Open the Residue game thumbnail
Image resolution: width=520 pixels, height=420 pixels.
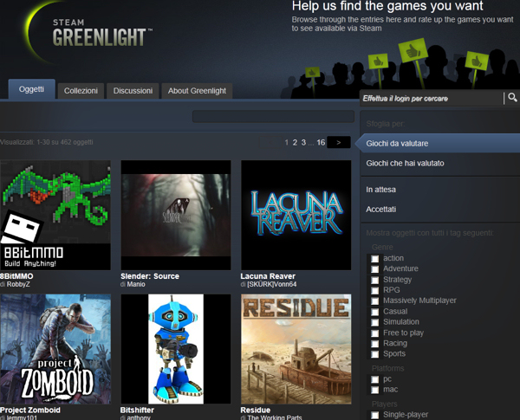(296, 349)
